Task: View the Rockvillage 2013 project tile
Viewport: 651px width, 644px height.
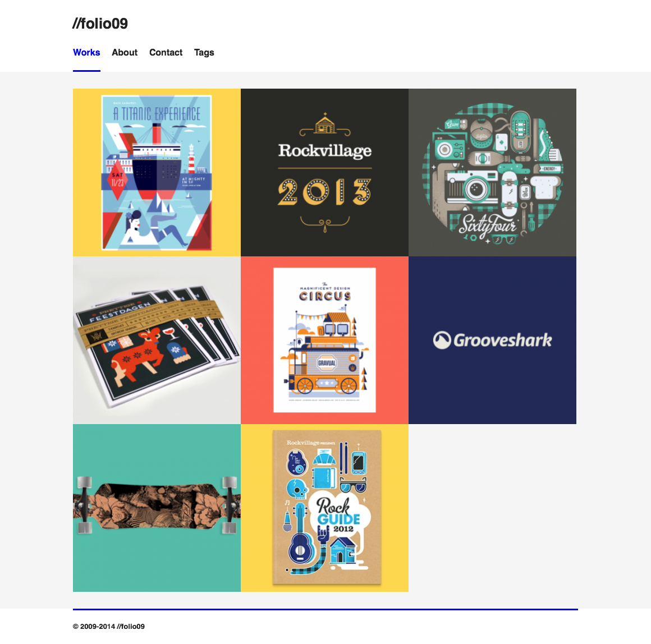Action: (325, 173)
